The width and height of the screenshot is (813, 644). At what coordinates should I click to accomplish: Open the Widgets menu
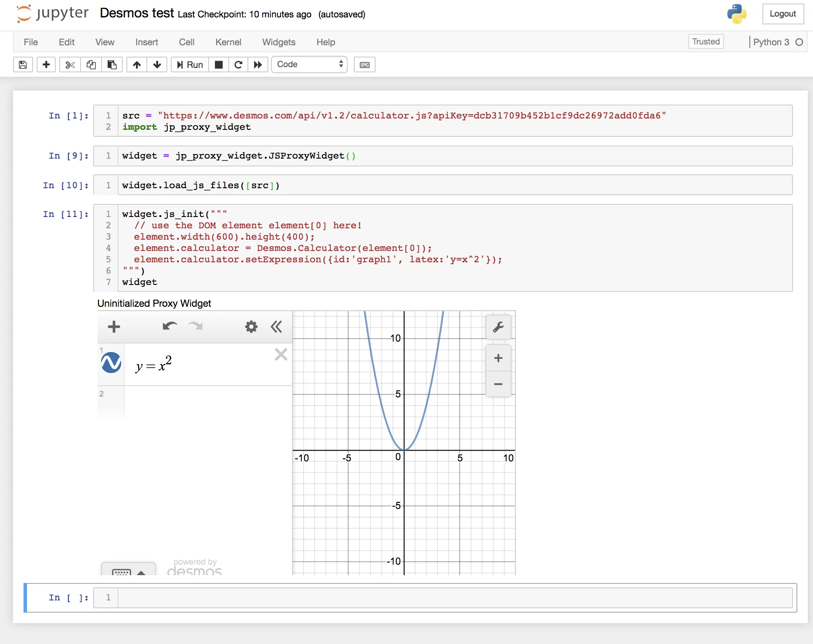pos(278,42)
